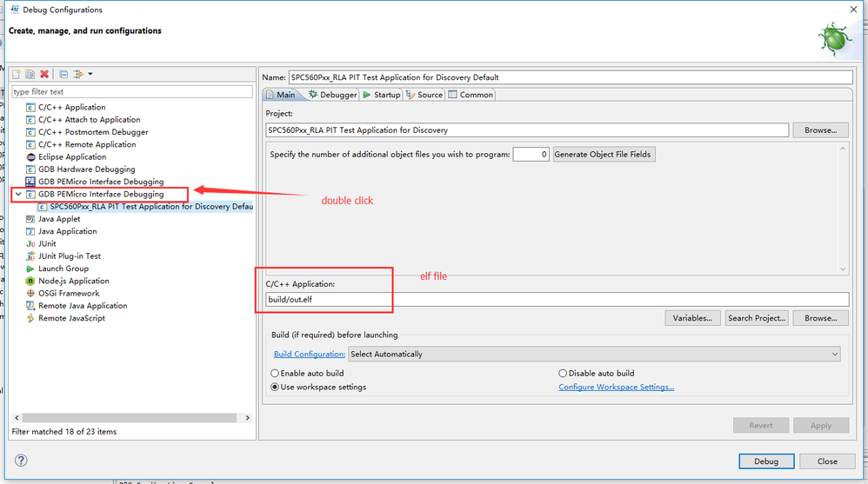Click the New launch configuration icon

pyautogui.click(x=16, y=74)
